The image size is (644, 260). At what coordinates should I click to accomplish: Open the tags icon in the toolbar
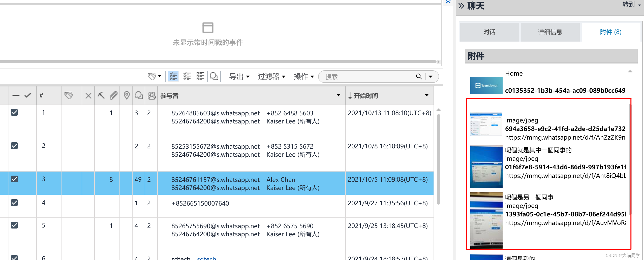[152, 76]
